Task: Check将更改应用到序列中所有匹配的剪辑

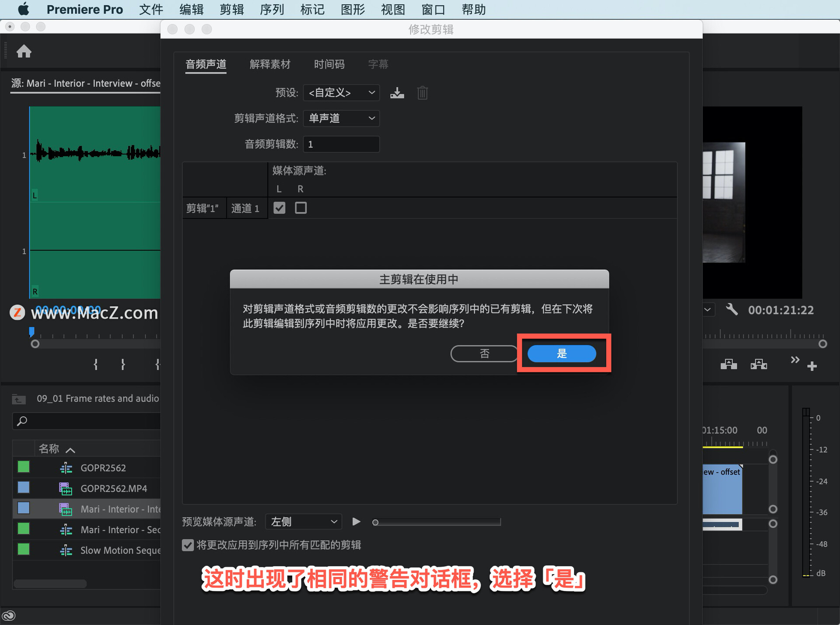Action: (x=188, y=544)
